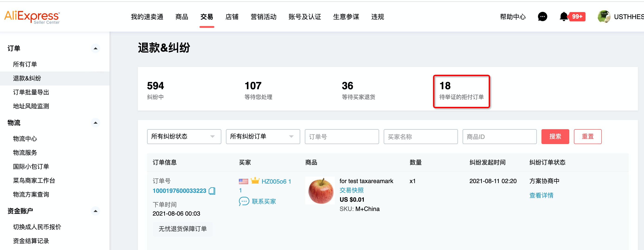
Task: Open 切换成人民币报价 in sidebar
Action: pyautogui.click(x=37, y=227)
